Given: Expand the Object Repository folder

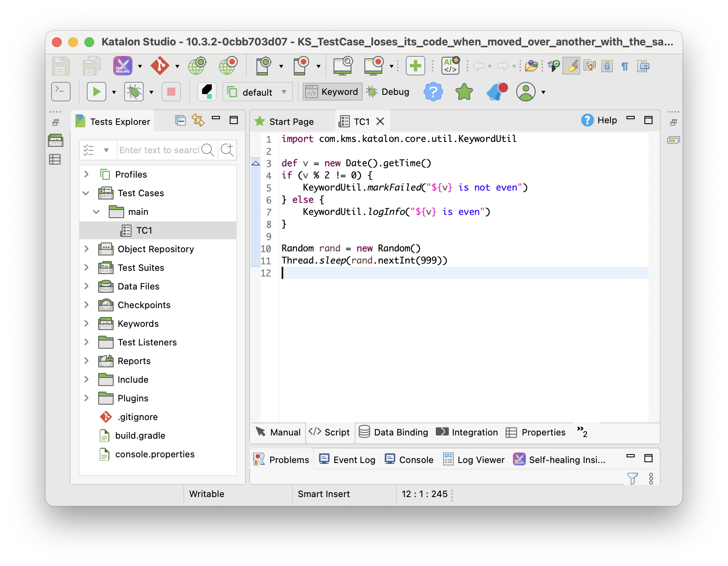Looking at the screenshot, I should coord(86,249).
